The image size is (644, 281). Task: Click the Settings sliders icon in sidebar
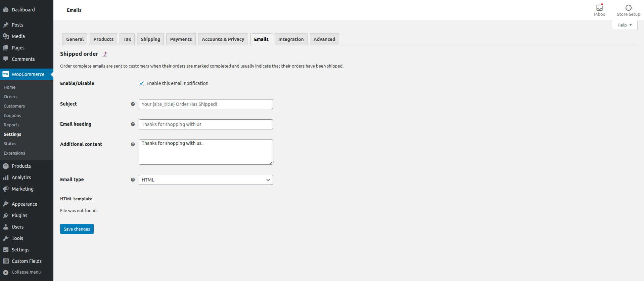click(6, 250)
